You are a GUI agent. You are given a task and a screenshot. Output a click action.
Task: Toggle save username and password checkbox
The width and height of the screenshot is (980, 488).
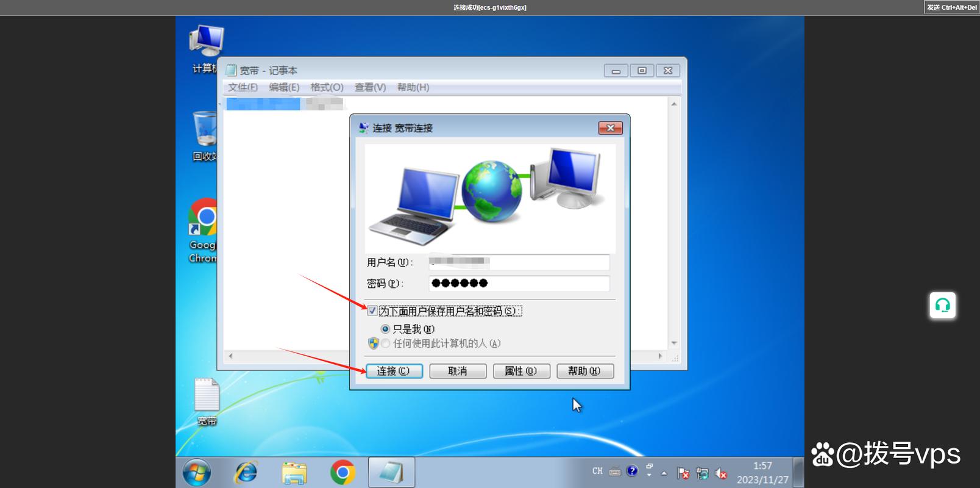click(372, 310)
